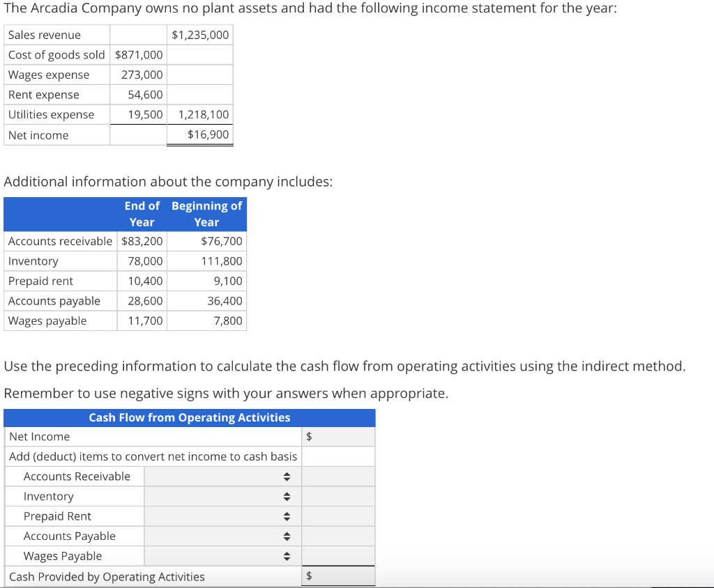Click the Accounts receivable balance label
The height and width of the screenshot is (588, 714).
click(x=60, y=241)
